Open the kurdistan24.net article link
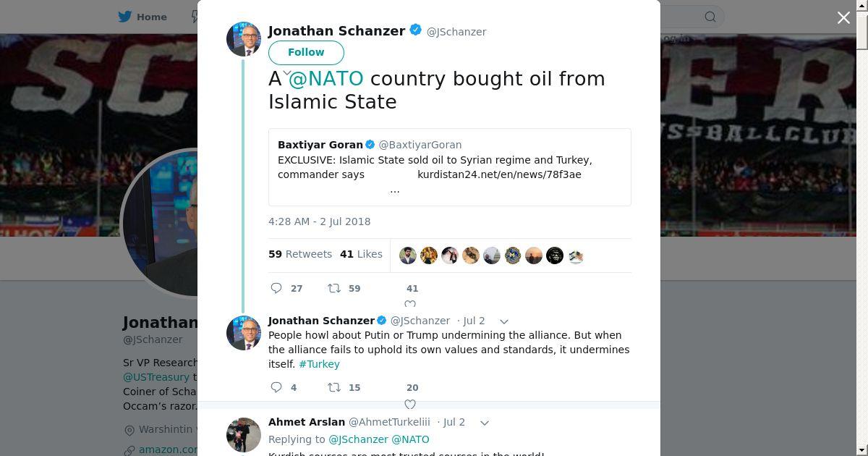Image resolution: width=868 pixels, height=456 pixels. (x=499, y=174)
